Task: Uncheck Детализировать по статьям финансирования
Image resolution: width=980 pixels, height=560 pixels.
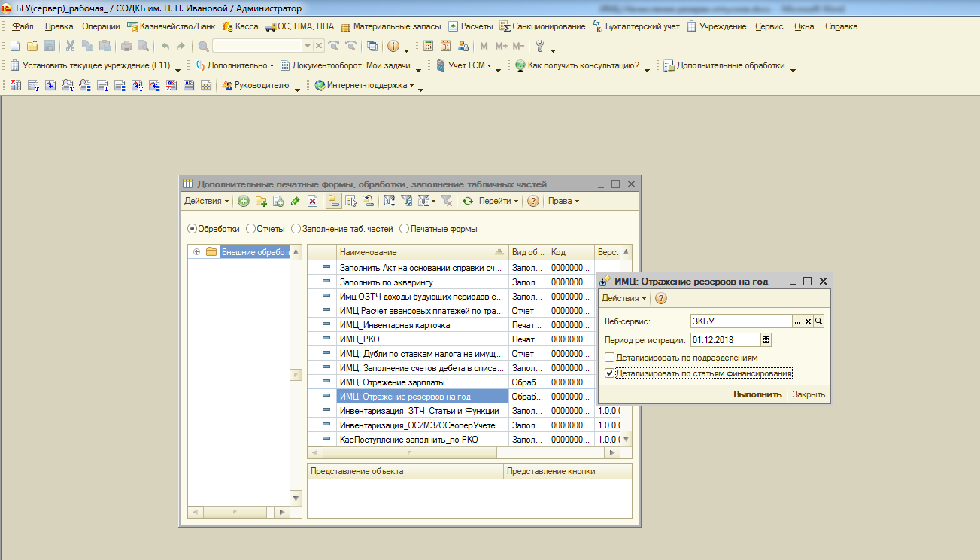Action: coord(610,373)
